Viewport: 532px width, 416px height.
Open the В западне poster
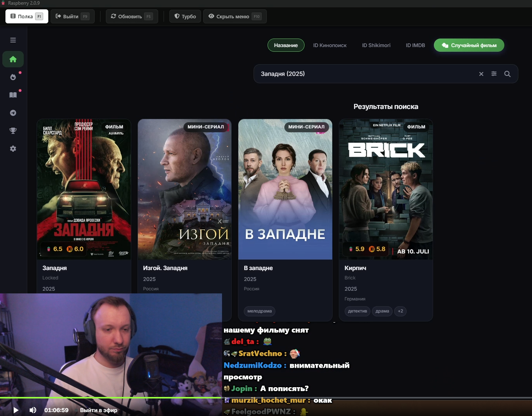coord(285,189)
